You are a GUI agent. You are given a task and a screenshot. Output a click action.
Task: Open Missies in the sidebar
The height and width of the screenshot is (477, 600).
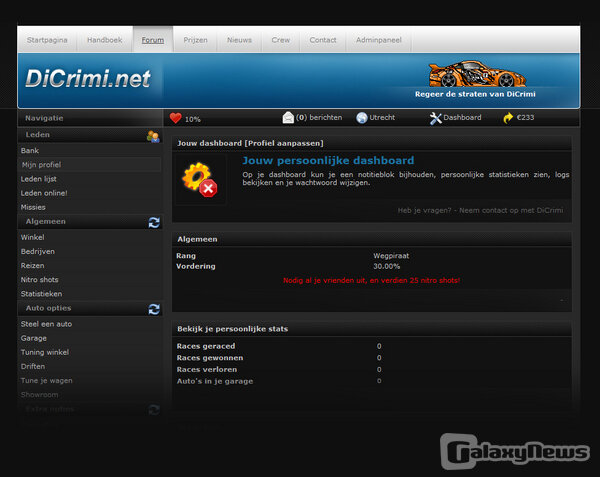point(33,207)
